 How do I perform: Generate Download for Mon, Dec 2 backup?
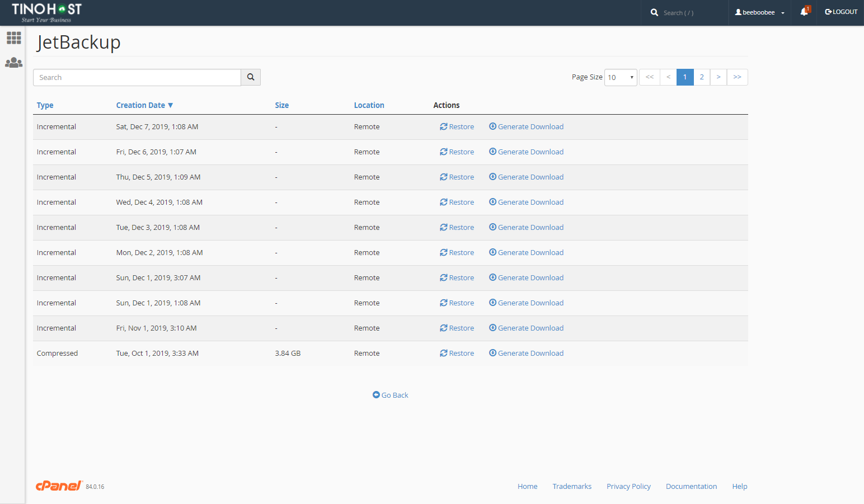pyautogui.click(x=526, y=253)
